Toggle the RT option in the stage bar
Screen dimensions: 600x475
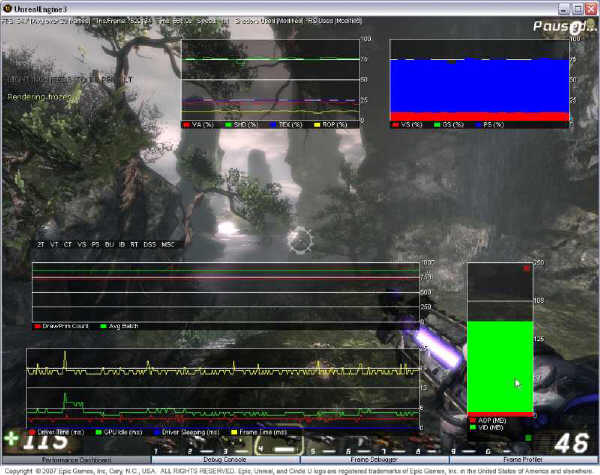pyautogui.click(x=134, y=245)
